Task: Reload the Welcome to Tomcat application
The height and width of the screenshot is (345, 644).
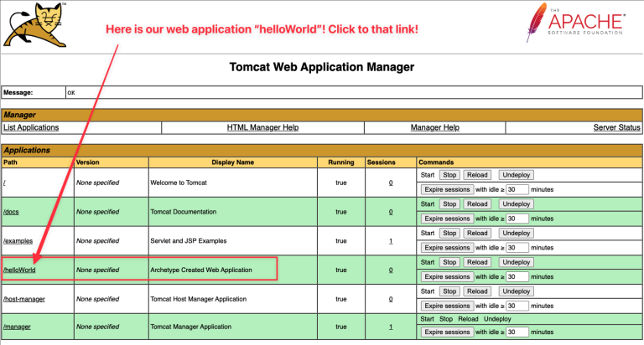Action: point(477,175)
